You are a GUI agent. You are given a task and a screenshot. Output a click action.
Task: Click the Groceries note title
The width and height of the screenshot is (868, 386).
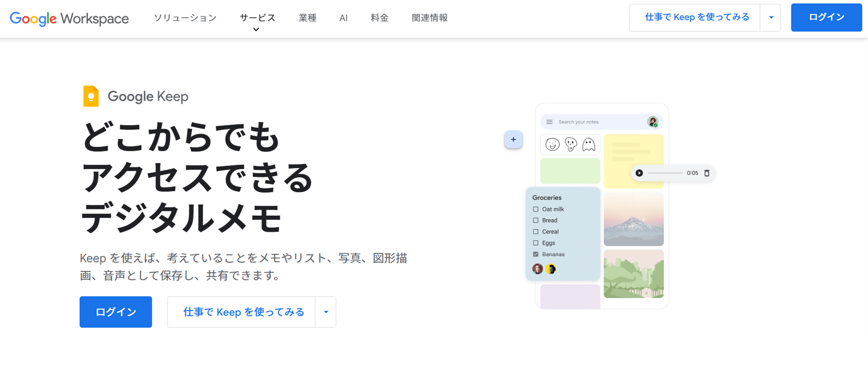tap(547, 198)
